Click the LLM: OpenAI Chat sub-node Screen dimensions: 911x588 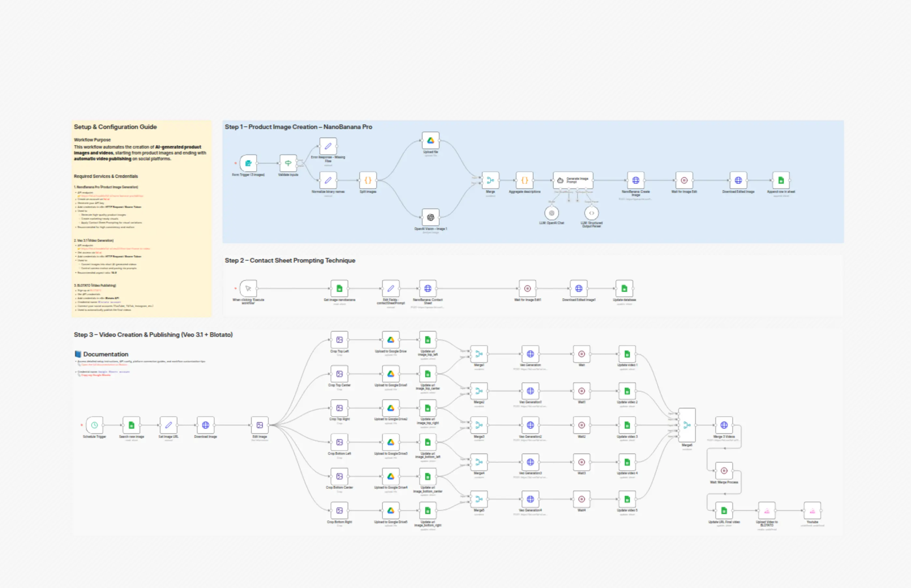click(x=551, y=213)
